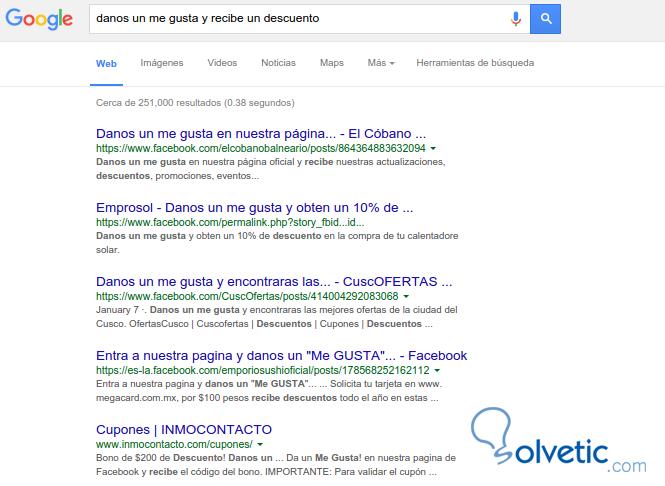Open the Entra a nuestra pagina result
This screenshot has height=486, width=665.
point(281,355)
